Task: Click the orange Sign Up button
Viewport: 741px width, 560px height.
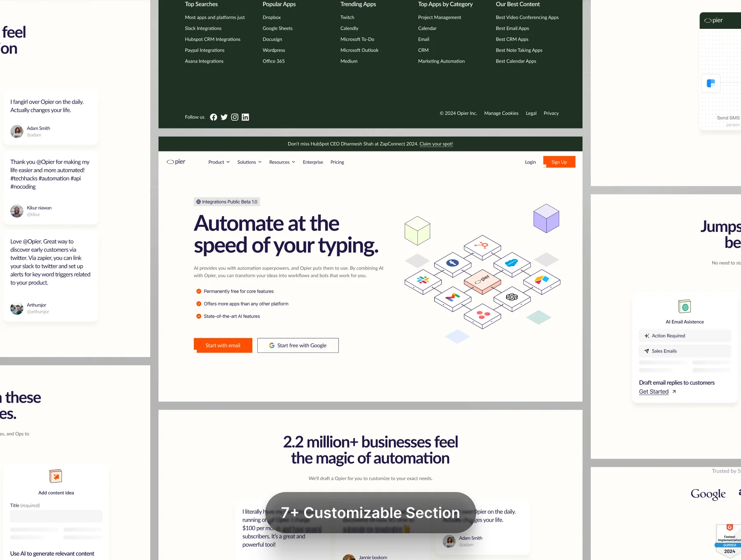Action: point(559,162)
